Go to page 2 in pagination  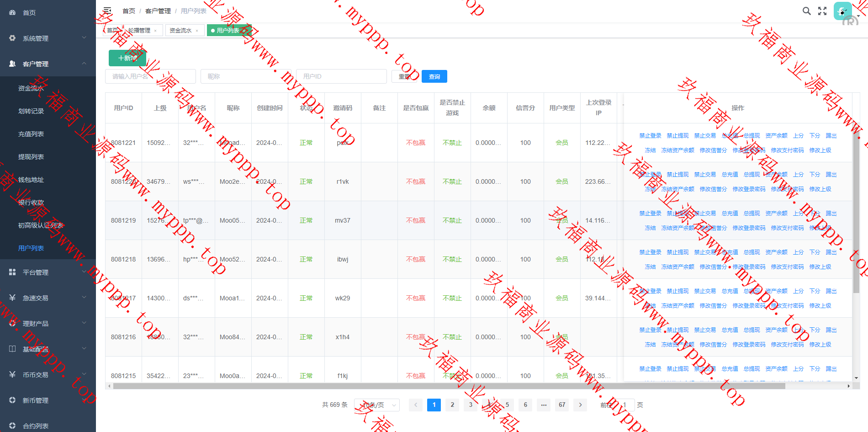(x=452, y=405)
